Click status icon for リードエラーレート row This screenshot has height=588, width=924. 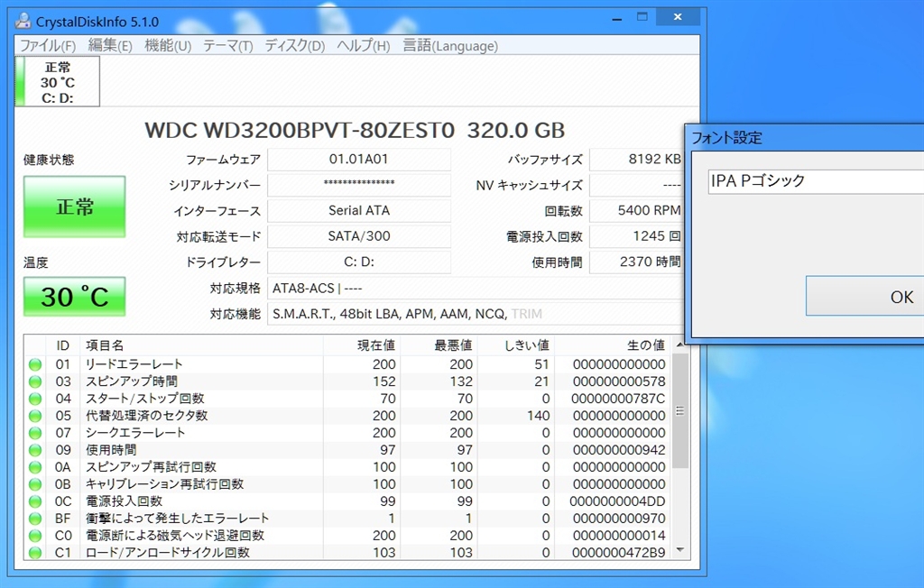tap(35, 364)
